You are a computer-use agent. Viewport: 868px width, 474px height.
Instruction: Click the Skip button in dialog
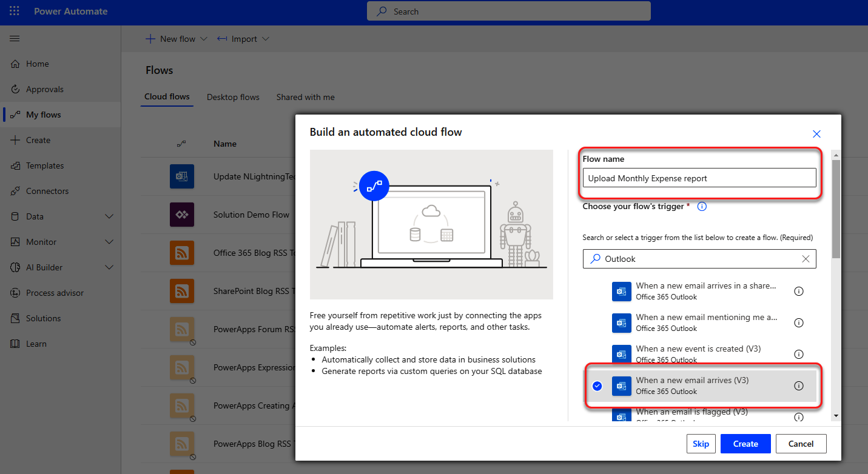coord(701,444)
